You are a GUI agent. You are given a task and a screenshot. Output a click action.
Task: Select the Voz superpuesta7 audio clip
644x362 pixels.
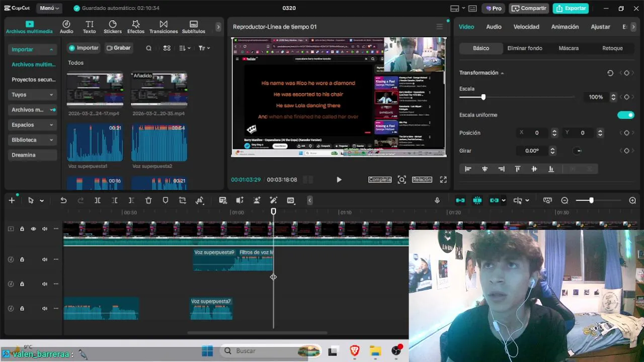211,308
